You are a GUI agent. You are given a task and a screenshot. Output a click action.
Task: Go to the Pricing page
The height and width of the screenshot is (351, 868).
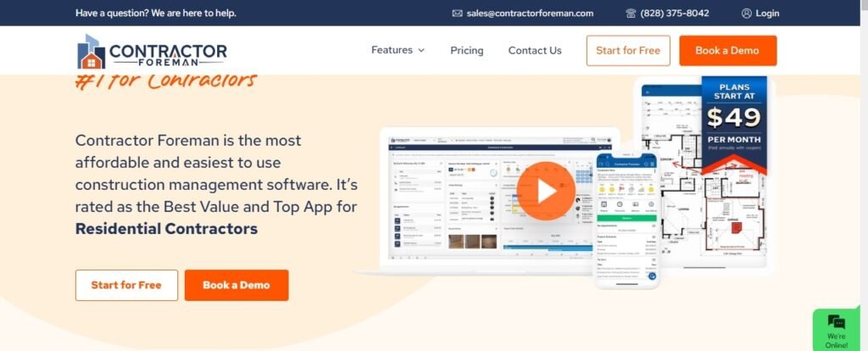(x=467, y=50)
